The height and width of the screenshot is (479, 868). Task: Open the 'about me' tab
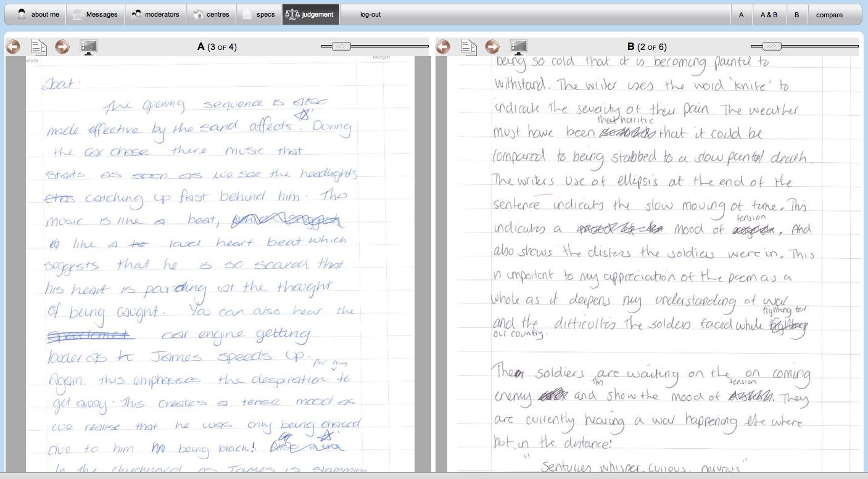37,14
